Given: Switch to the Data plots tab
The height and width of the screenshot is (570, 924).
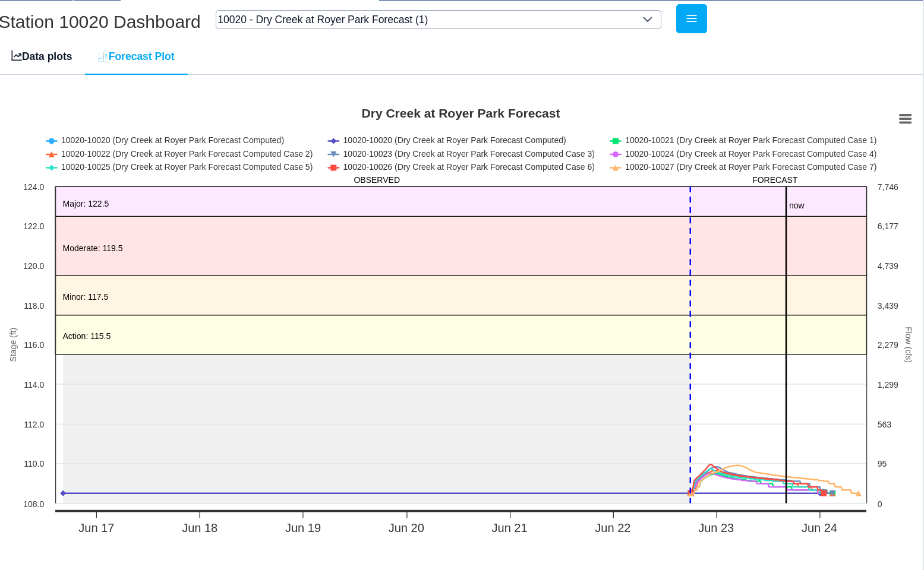Looking at the screenshot, I should [42, 56].
